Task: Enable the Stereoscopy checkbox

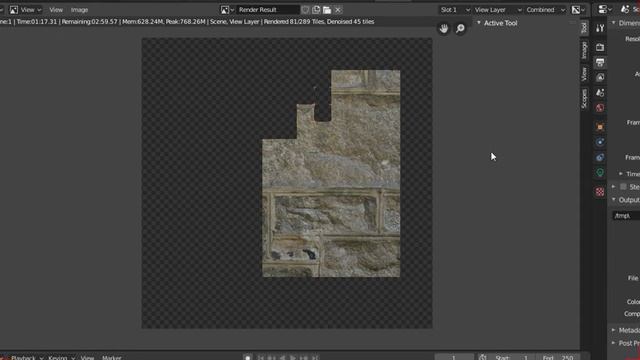Action: pos(623,187)
